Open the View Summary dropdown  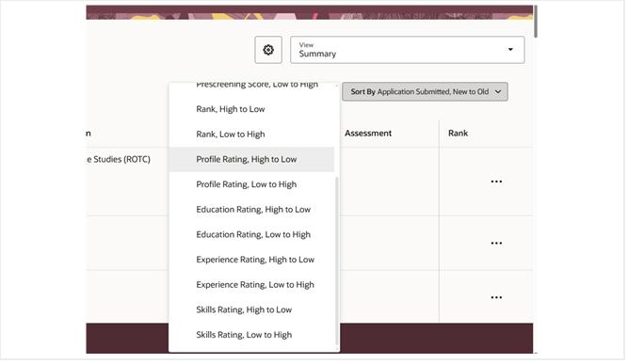[409, 50]
